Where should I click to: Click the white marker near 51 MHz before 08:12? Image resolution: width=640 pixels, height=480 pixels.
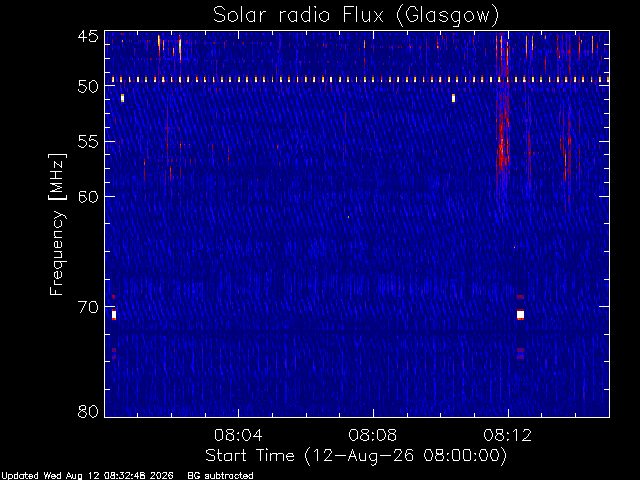click(453, 98)
